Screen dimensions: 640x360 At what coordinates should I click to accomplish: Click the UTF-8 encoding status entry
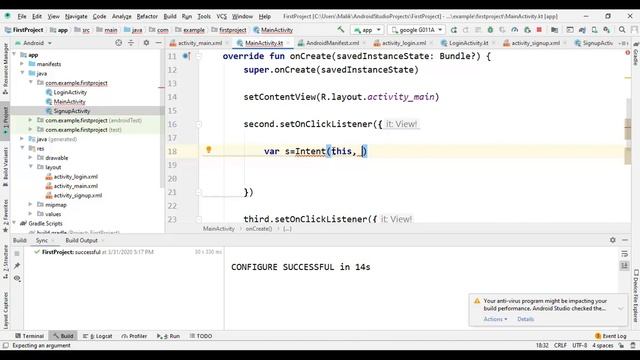(x=580, y=345)
